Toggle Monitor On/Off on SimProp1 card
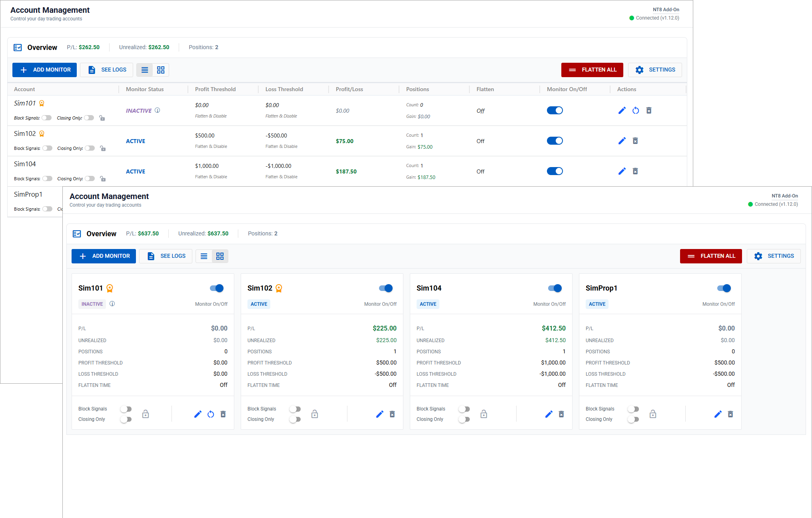812x518 pixels. point(724,288)
